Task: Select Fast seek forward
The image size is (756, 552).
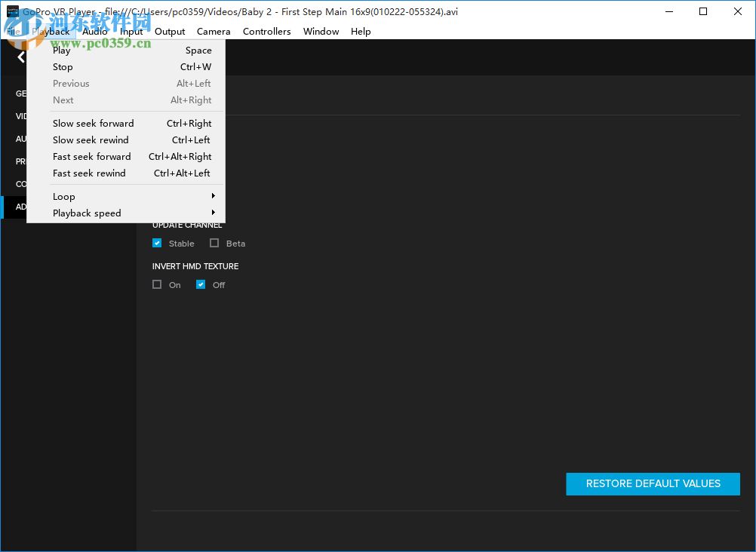Action: pos(126,157)
